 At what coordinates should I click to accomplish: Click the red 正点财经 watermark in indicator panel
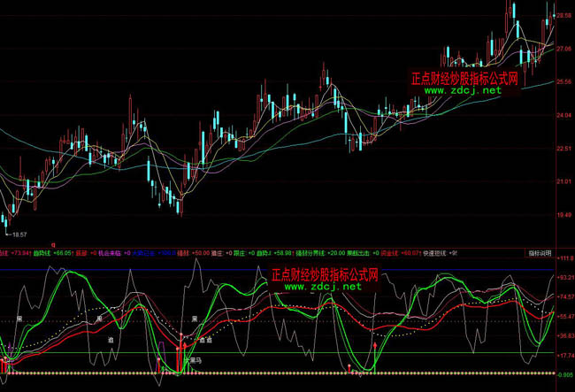coord(324,274)
